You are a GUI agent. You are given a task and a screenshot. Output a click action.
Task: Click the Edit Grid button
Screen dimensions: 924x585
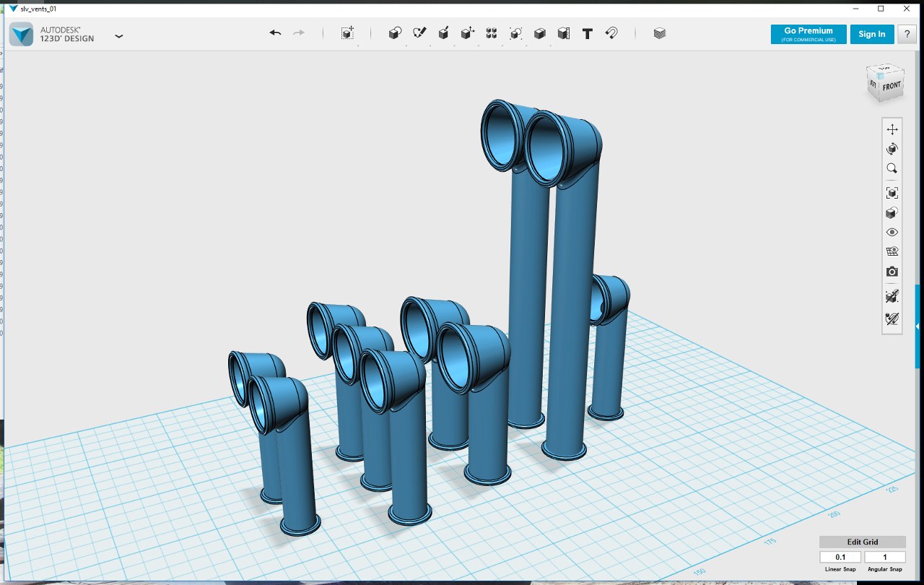point(863,542)
